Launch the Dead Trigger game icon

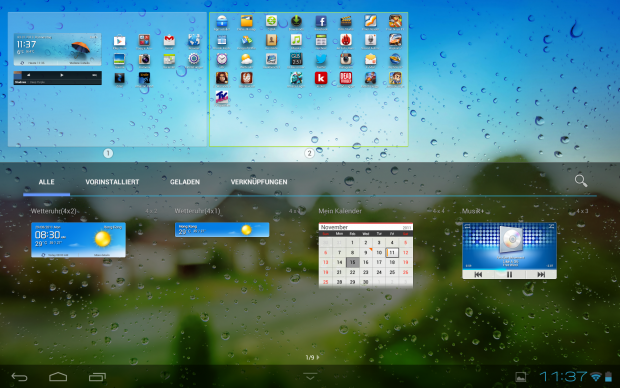(x=346, y=78)
